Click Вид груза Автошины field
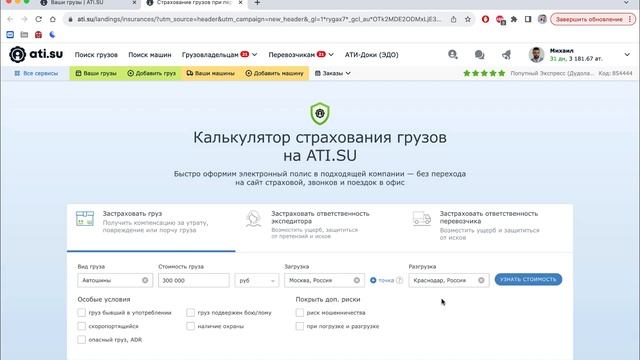 [115, 280]
